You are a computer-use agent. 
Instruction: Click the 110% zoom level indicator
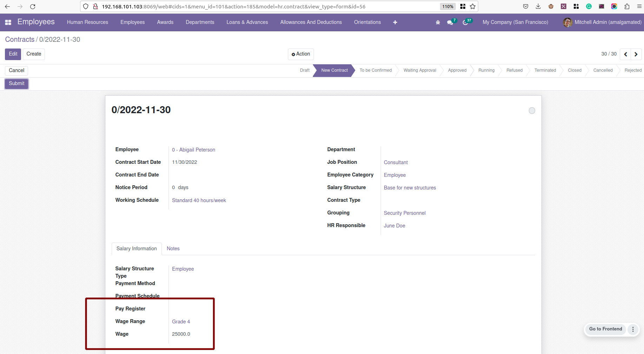448,6
